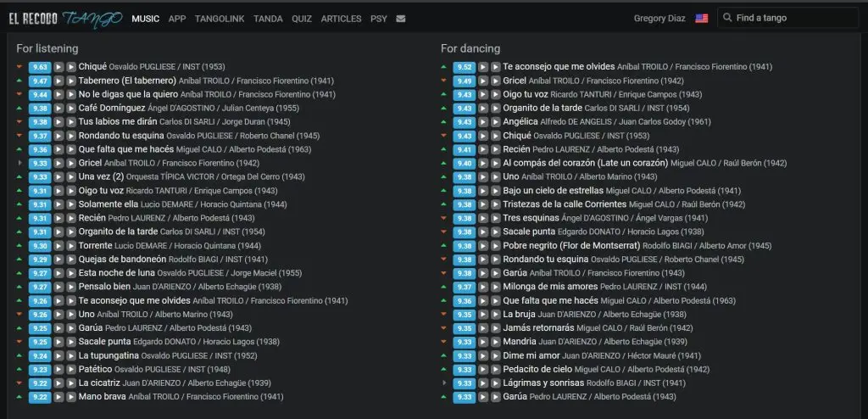Viewport: 868px width, 419px height.
Task: Open the APP menu item
Action: pyautogui.click(x=177, y=19)
